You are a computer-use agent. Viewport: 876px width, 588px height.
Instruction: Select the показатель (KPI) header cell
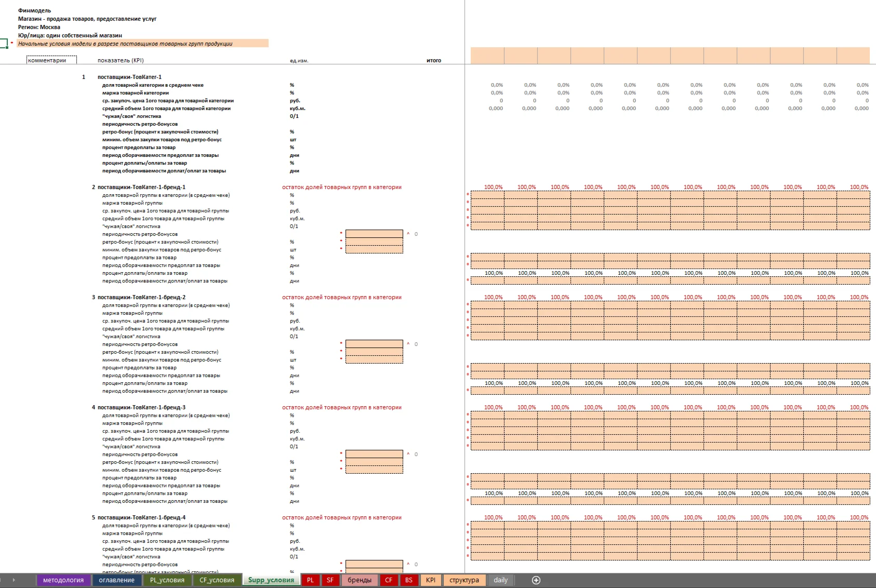121,60
